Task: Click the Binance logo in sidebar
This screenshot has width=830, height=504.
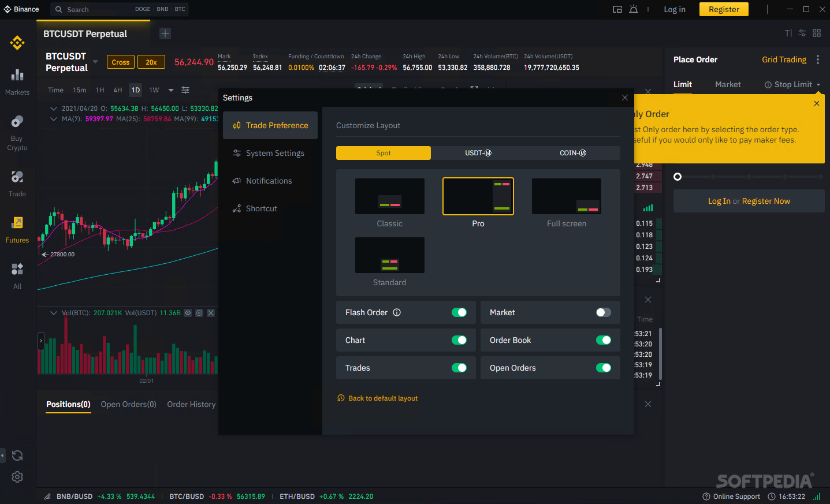Action: (x=17, y=43)
